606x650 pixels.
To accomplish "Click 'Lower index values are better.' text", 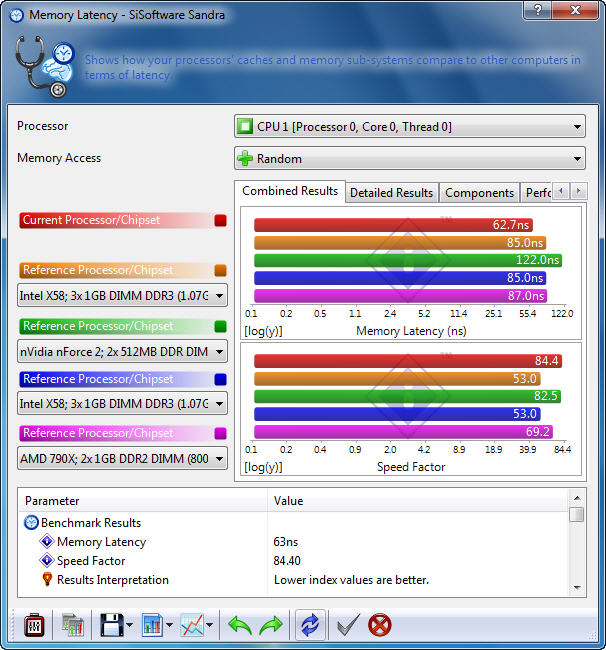I will click(351, 580).
